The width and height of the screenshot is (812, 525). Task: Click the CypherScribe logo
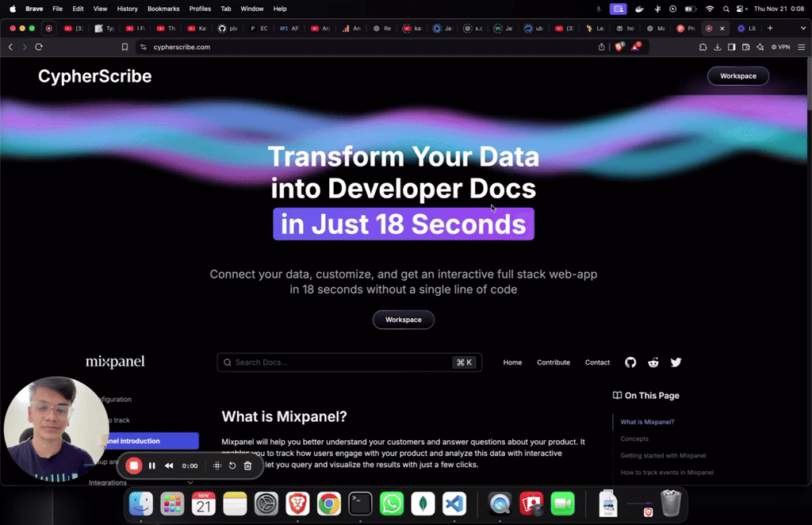[95, 77]
